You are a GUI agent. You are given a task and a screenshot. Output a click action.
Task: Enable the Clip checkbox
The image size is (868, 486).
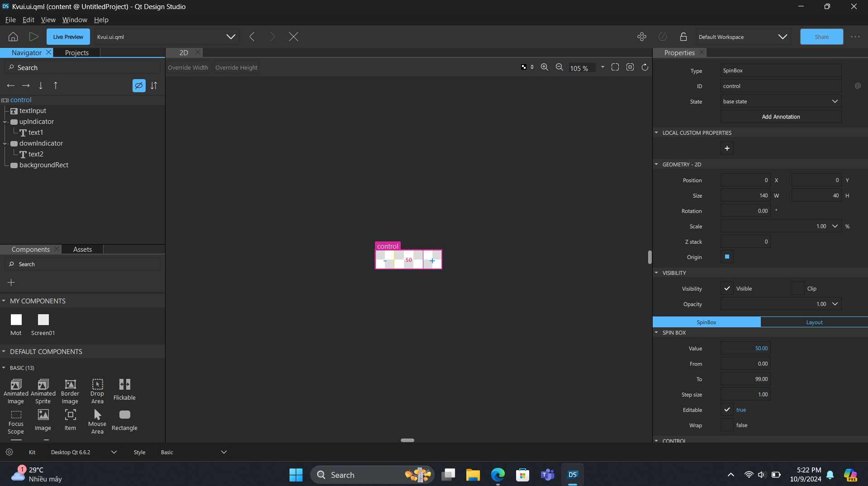pyautogui.click(x=798, y=288)
